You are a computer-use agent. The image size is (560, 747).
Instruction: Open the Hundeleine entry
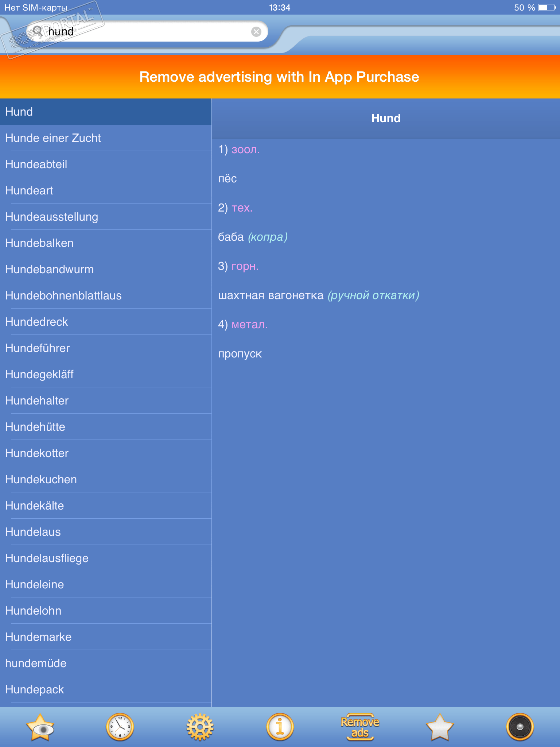pos(106,584)
